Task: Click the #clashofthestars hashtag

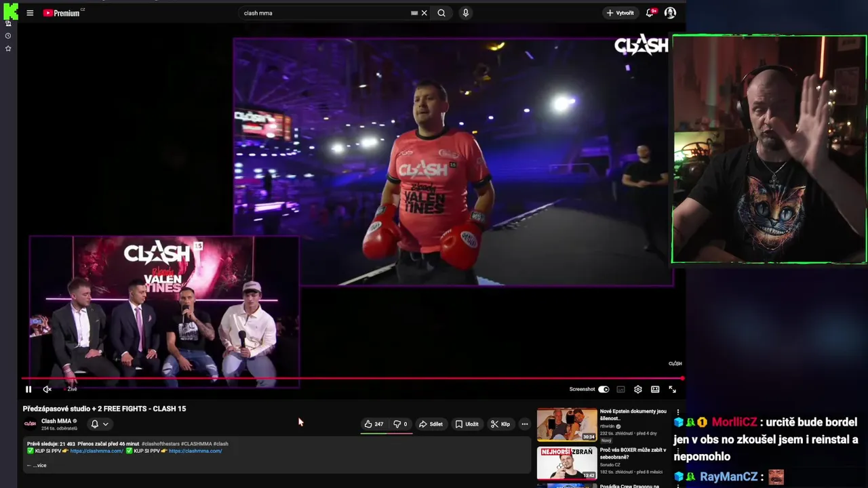Action: 161,444
